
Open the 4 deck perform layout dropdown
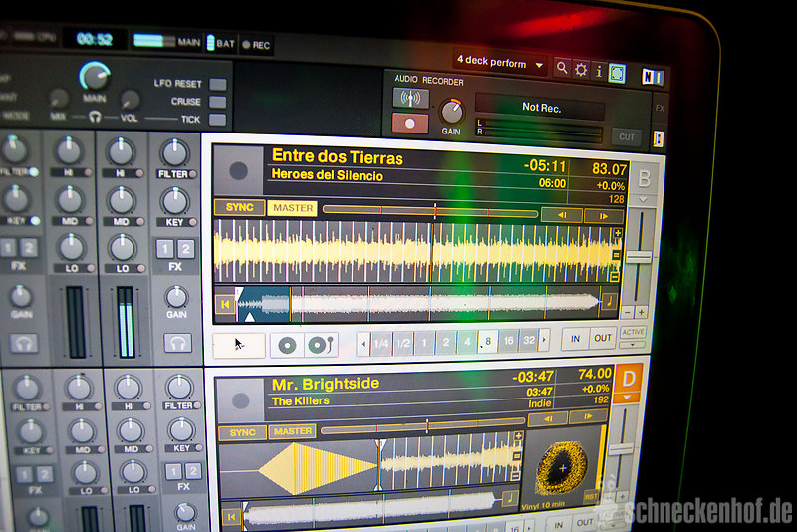[500, 64]
